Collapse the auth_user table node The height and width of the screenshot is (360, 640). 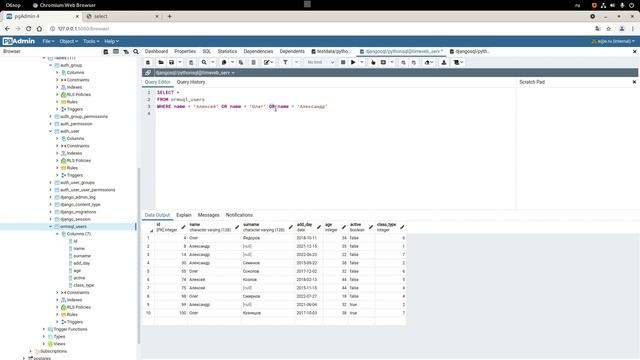pos(51,131)
